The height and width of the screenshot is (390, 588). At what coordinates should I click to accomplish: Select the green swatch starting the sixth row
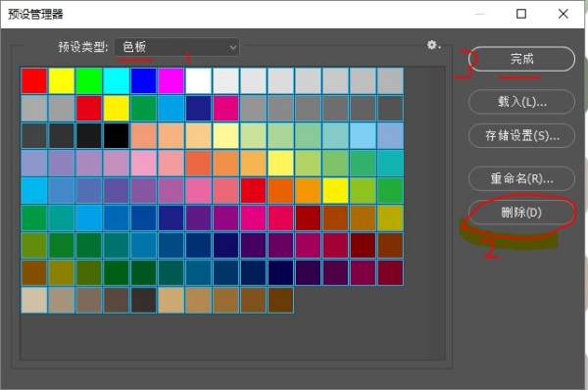click(x=34, y=218)
